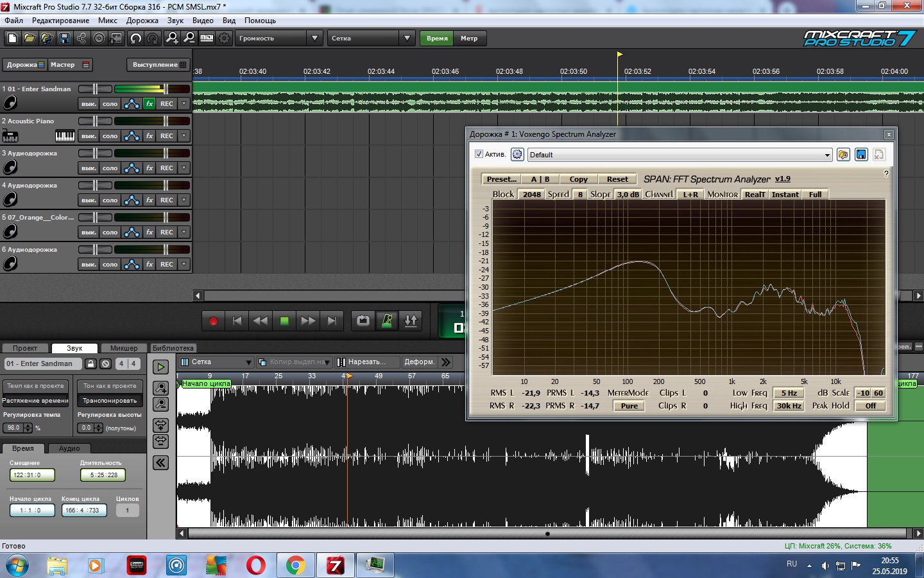Viewport: 924px width, 578px height.
Task: Click the zoom in magnifier icon
Action: pyautogui.click(x=172, y=39)
